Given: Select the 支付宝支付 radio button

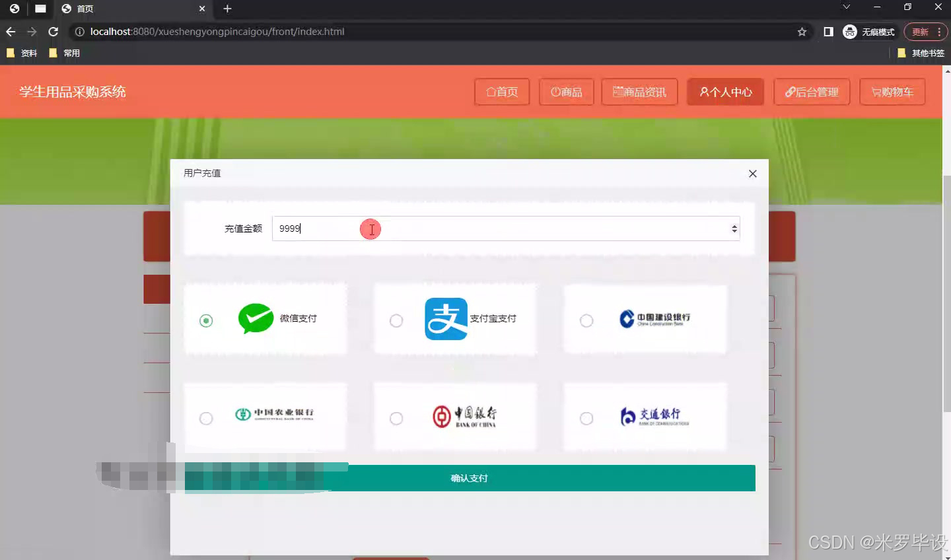Looking at the screenshot, I should (396, 320).
